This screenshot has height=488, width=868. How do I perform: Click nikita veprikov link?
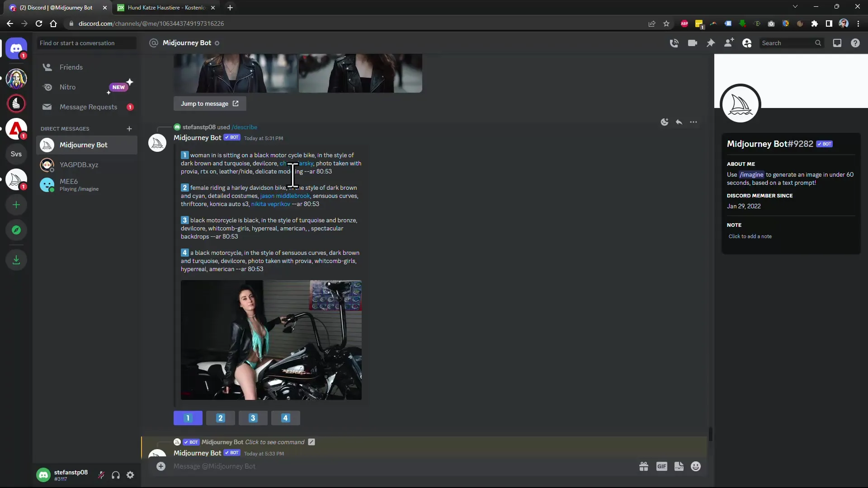(270, 204)
